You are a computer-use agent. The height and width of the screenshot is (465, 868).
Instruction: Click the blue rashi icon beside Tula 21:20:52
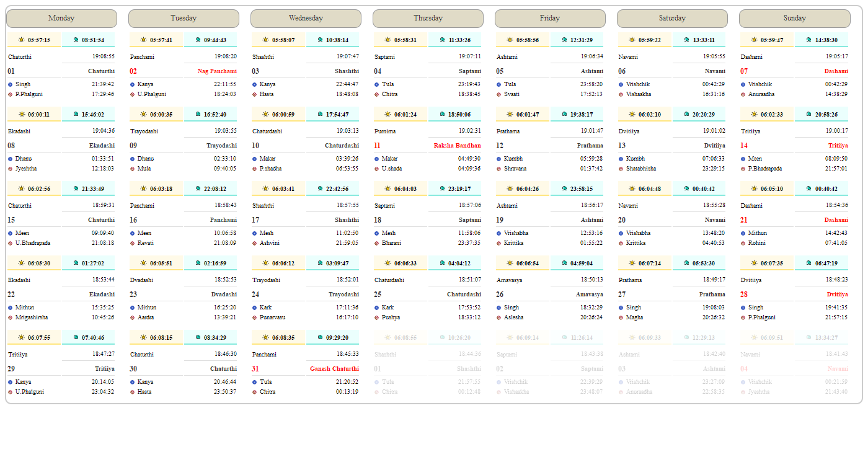click(x=255, y=382)
